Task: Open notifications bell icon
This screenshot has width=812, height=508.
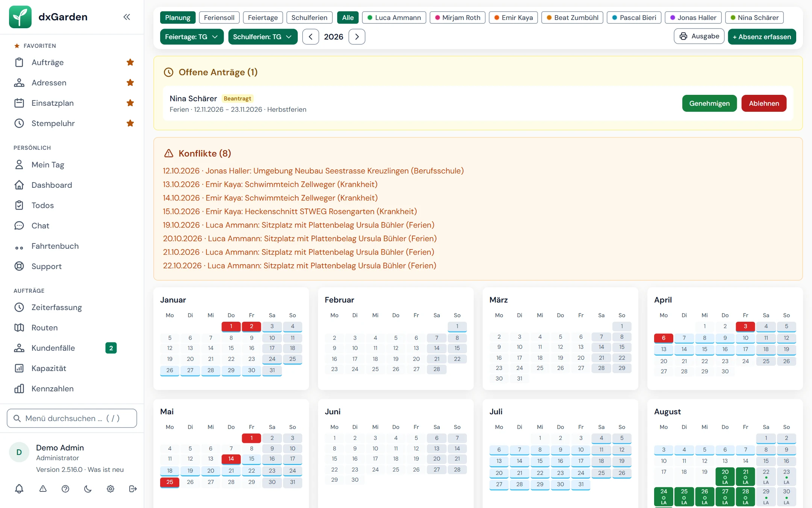Action: tap(19, 489)
